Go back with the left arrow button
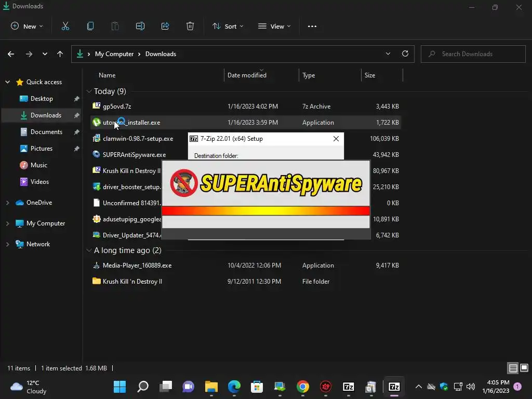The image size is (532, 399). (x=11, y=54)
